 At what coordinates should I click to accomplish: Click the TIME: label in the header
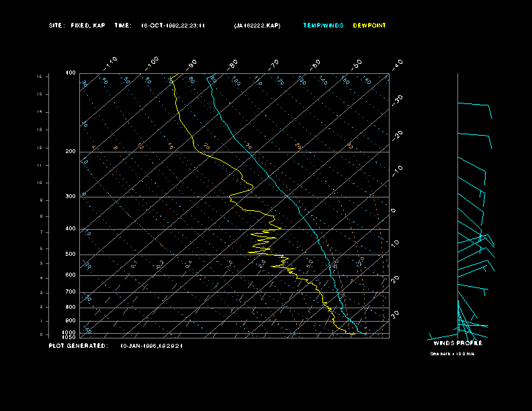(x=123, y=26)
